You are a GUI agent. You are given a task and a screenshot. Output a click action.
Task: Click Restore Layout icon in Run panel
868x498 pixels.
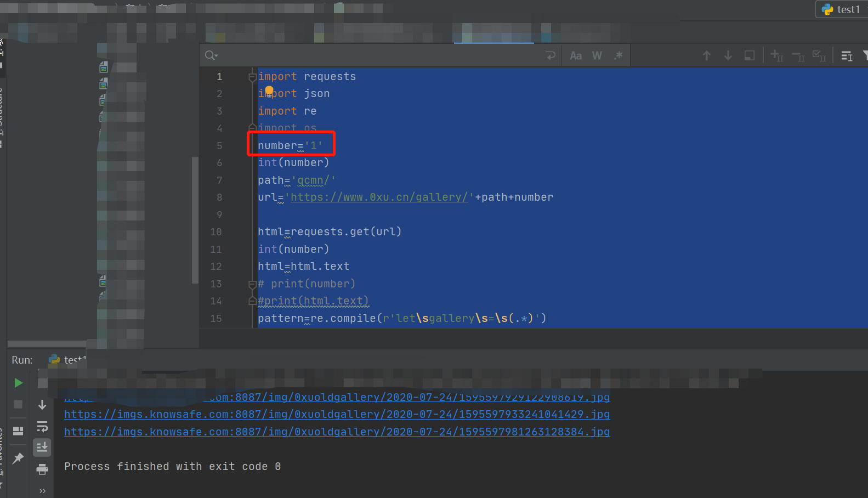point(18,431)
